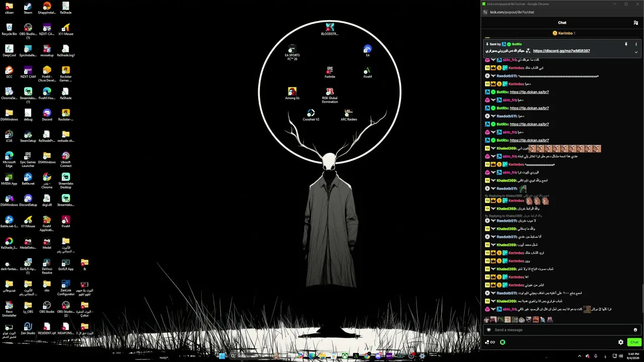Open chat settings gear in Kick chat
The height and width of the screenshot is (362, 644).
click(621, 342)
